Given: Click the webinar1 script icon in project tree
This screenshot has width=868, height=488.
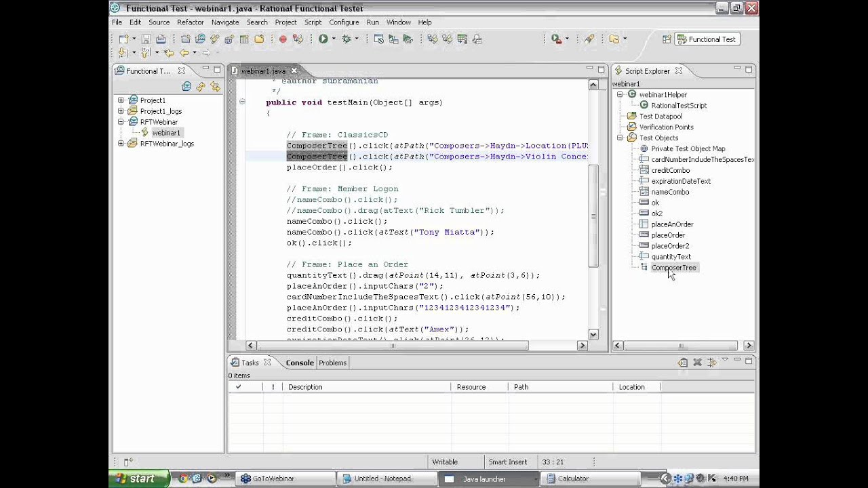Looking at the screenshot, I should [145, 133].
